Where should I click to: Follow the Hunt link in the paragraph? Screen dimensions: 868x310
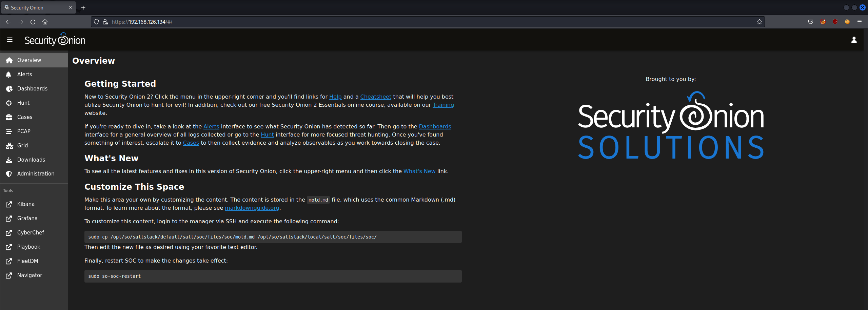(267, 135)
